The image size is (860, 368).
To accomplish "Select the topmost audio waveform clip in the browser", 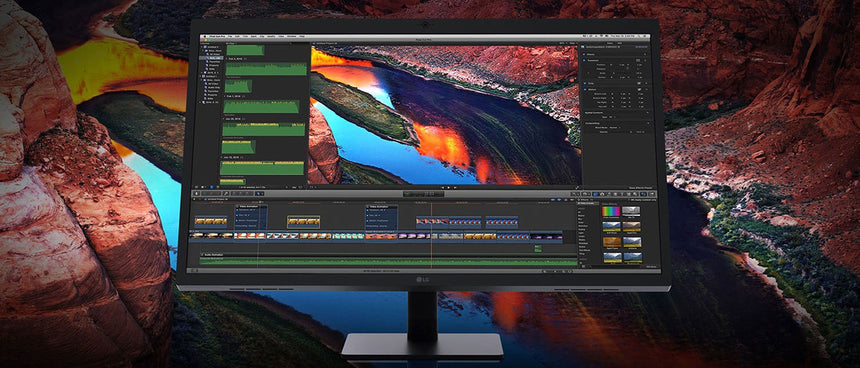I will click(x=245, y=50).
